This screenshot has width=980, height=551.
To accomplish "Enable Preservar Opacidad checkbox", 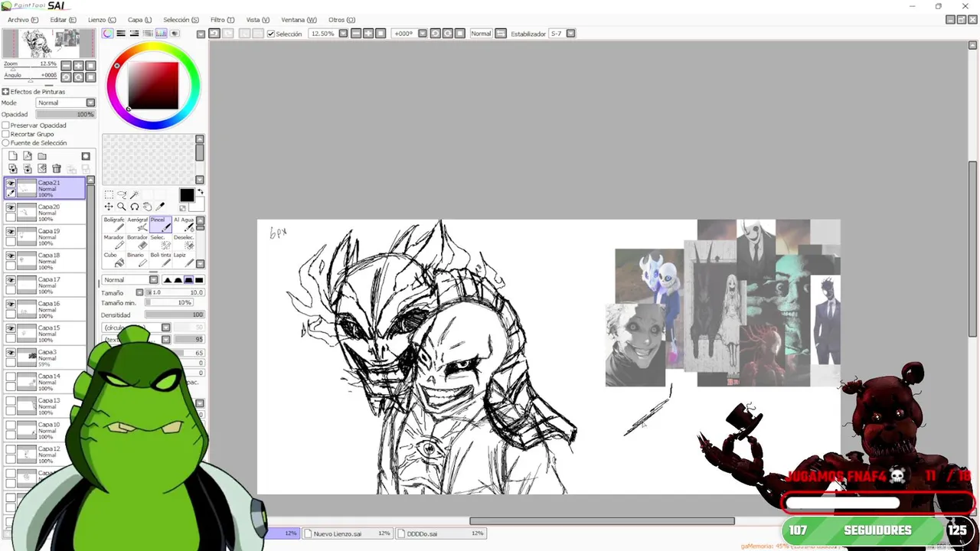I will (x=5, y=126).
